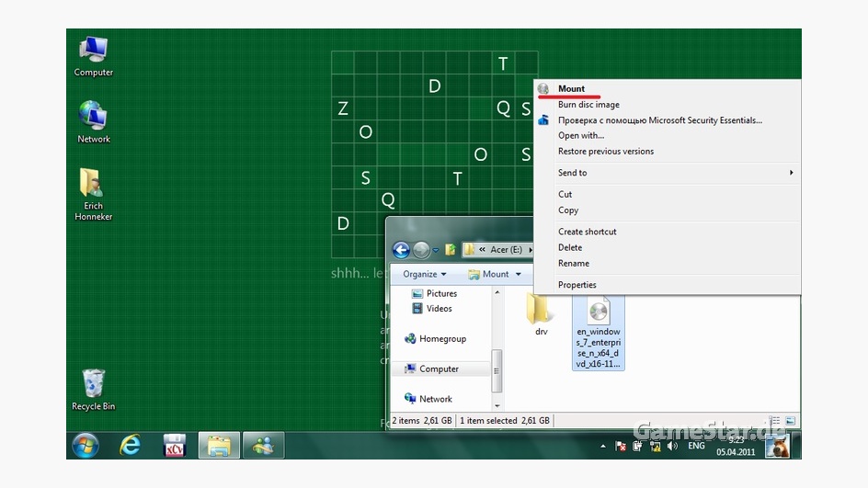The height and width of the screenshot is (488, 868).
Task: Click the Explorer Back navigation button
Action: [x=401, y=249]
